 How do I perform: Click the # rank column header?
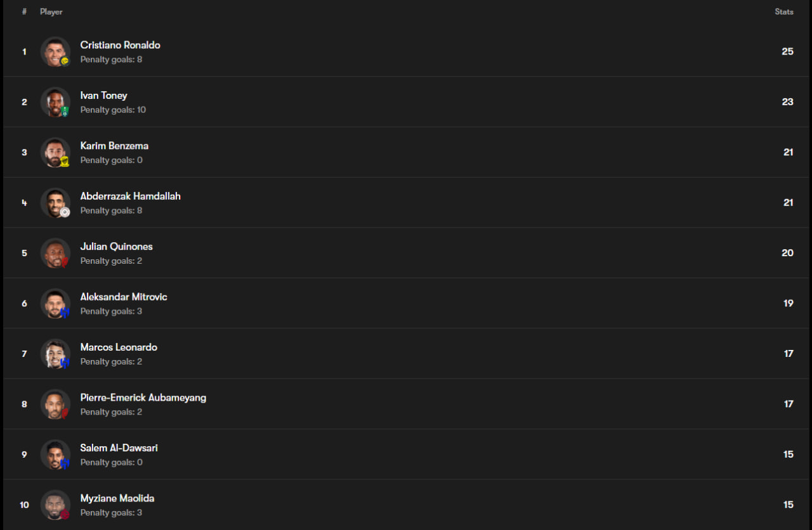click(x=24, y=11)
